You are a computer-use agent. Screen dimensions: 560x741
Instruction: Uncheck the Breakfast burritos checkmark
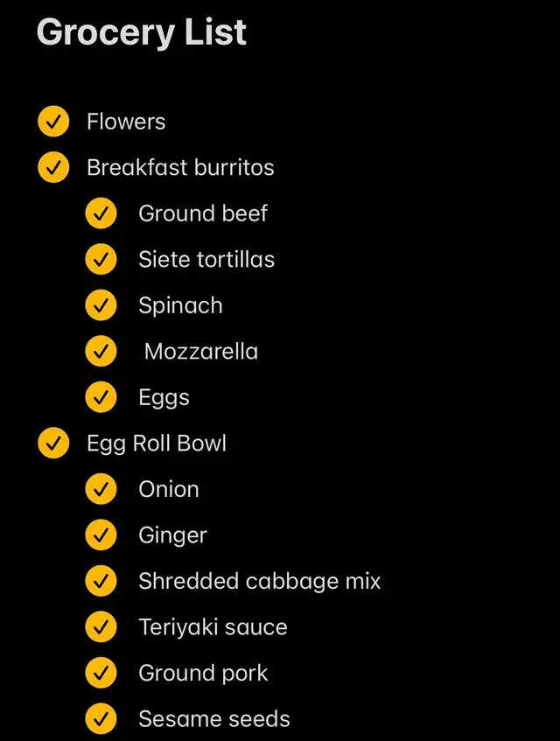53,167
